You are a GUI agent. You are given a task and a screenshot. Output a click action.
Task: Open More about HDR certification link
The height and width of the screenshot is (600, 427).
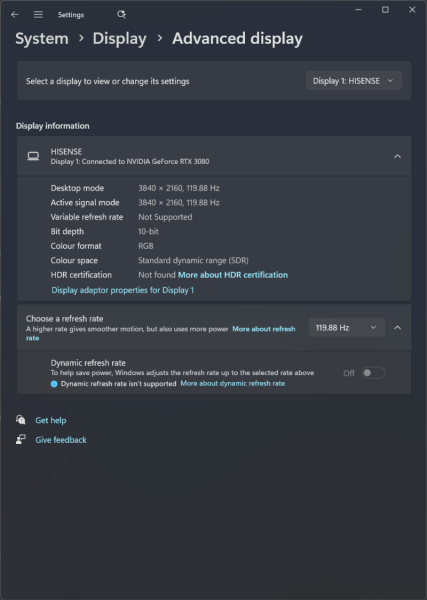[x=233, y=275]
